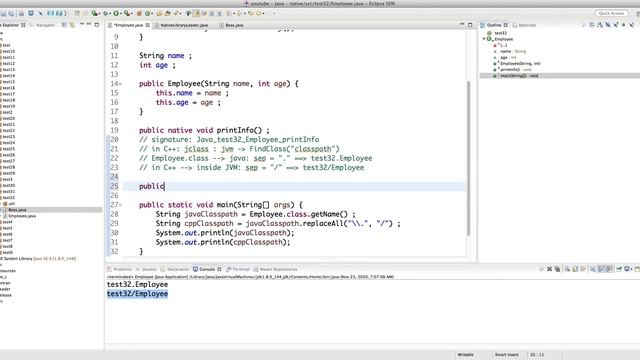Click the Toggle Mark Occurrences toolbar icon
This screenshot has height=360, width=640.
[196, 13]
